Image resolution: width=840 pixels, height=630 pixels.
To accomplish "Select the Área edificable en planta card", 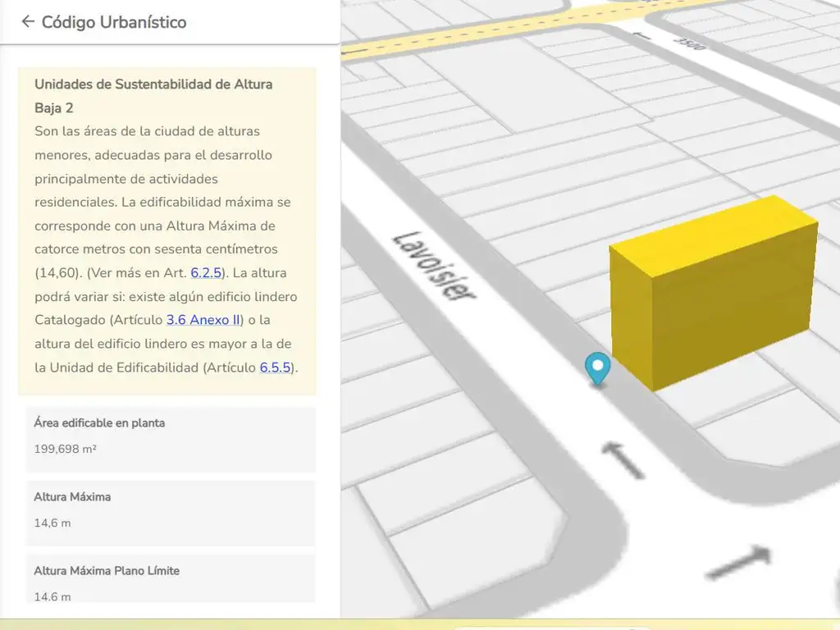I will [x=171, y=439].
